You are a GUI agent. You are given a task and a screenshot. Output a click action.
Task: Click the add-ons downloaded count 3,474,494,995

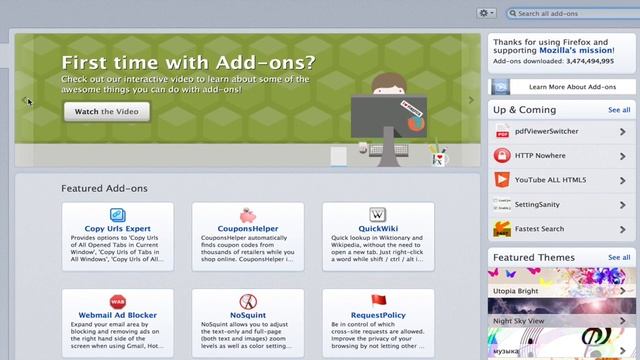590,61
